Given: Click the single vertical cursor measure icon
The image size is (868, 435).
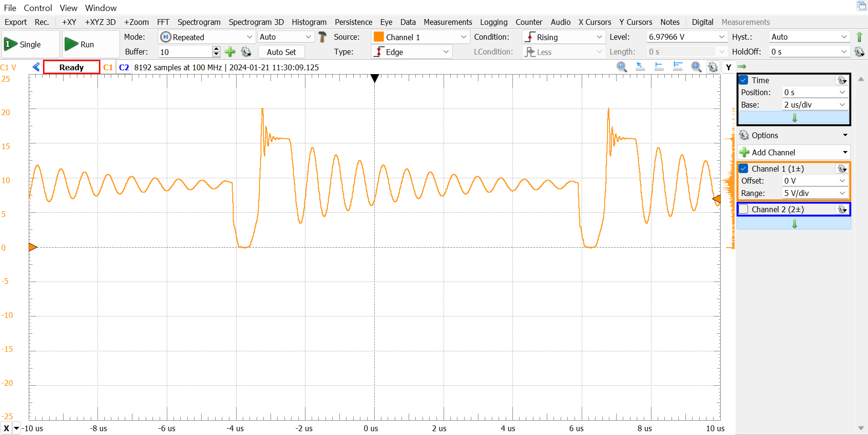Looking at the screenshot, I should [x=659, y=67].
